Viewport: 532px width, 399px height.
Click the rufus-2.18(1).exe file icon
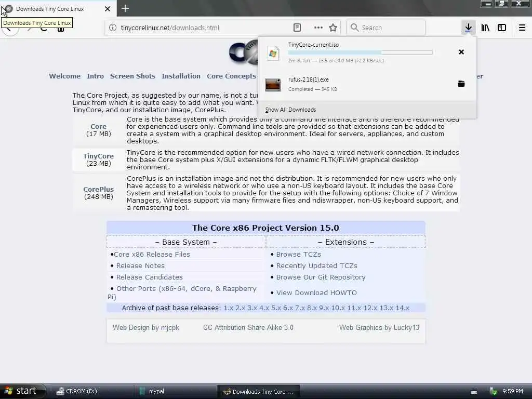273,85
